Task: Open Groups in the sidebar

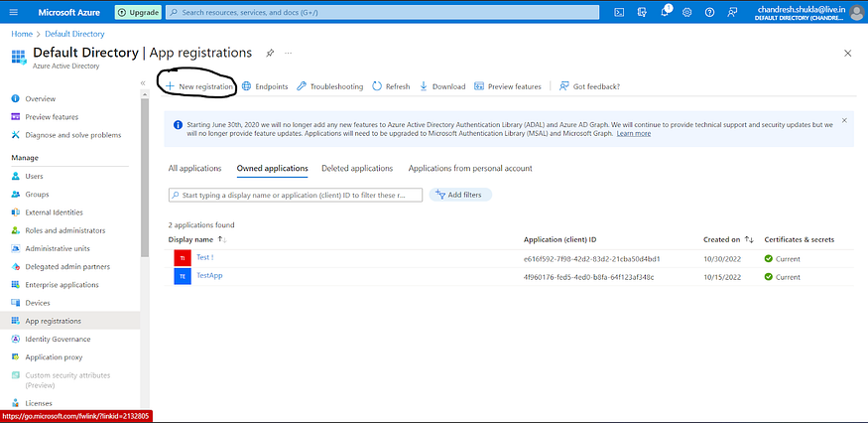Action: (x=37, y=195)
